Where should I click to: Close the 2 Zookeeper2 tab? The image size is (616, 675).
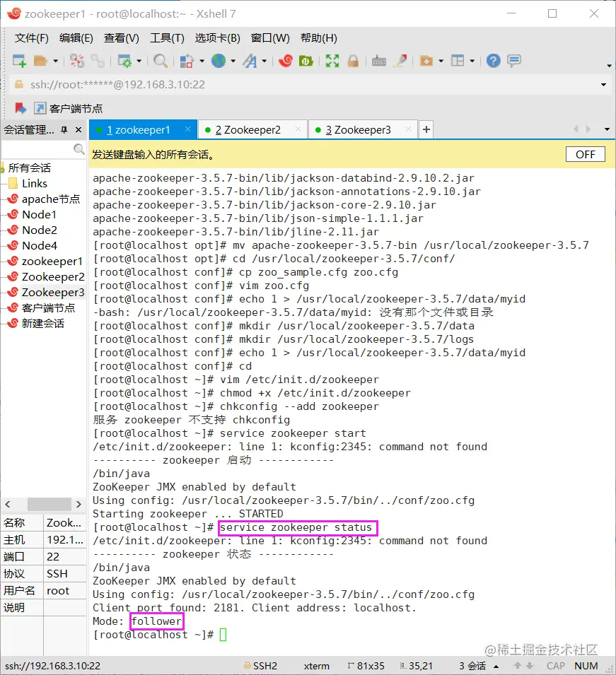click(x=298, y=129)
